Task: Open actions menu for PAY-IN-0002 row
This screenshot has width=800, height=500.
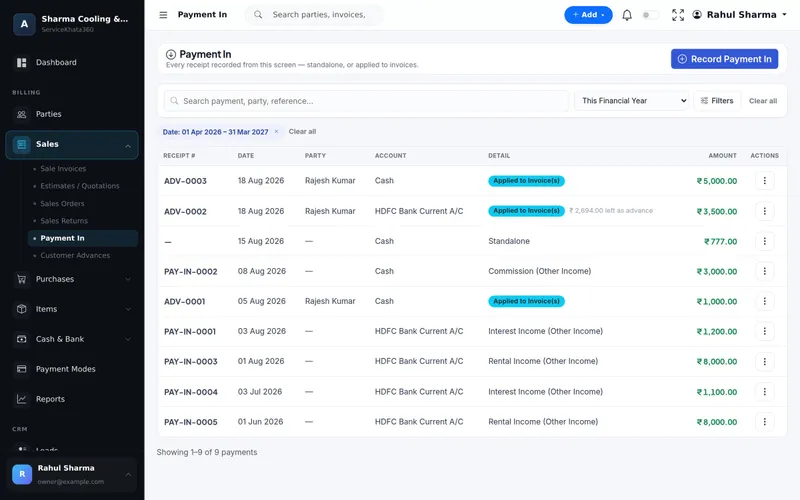Action: [764, 271]
